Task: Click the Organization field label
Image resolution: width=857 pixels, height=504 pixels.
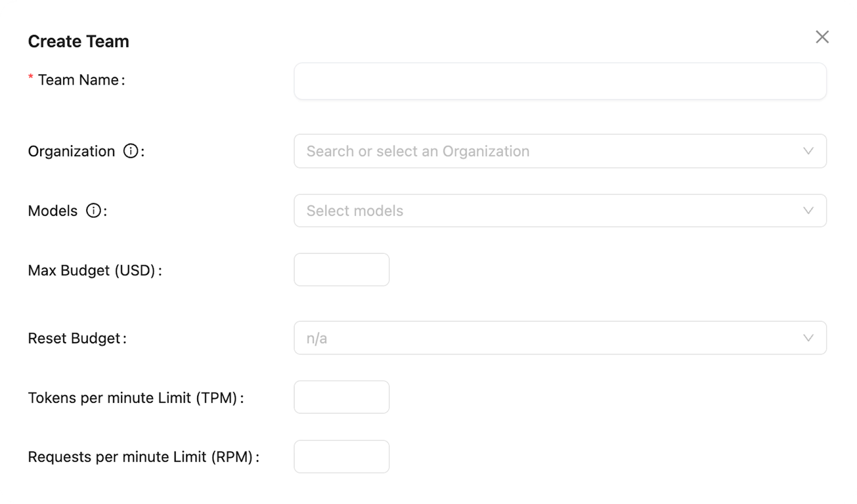Action: point(71,152)
